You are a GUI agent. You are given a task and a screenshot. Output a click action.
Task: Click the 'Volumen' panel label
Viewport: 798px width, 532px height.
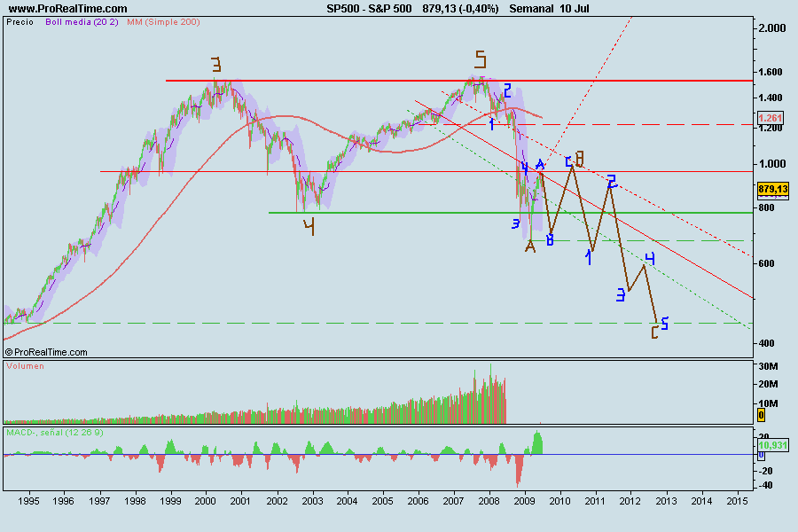click(x=25, y=366)
